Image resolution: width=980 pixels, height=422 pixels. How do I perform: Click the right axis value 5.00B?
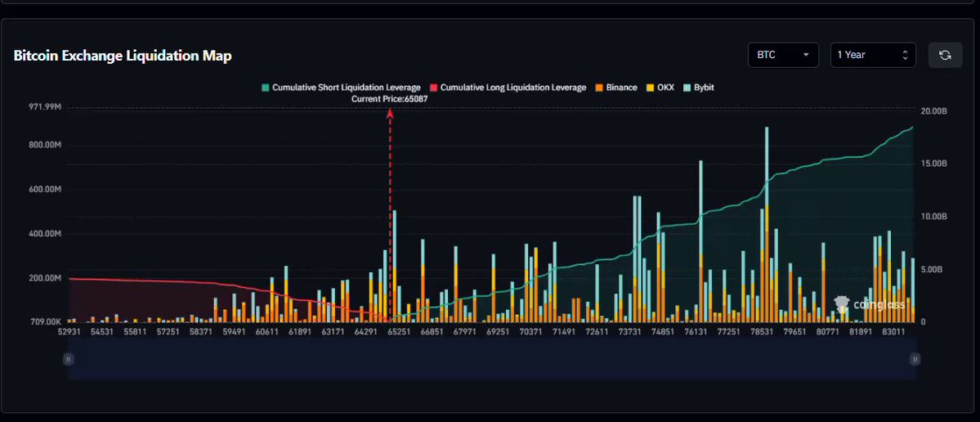point(933,269)
